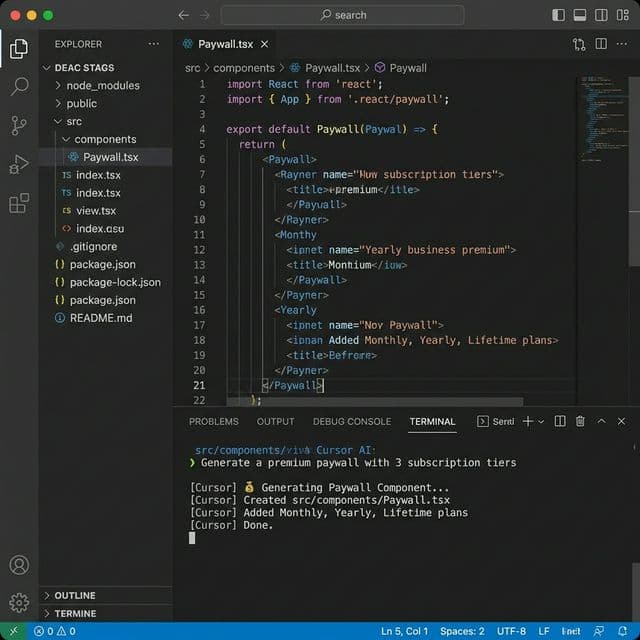Screen dimensions: 640x640
Task: Click the src breadcrumb segment
Action: pyautogui.click(x=193, y=68)
